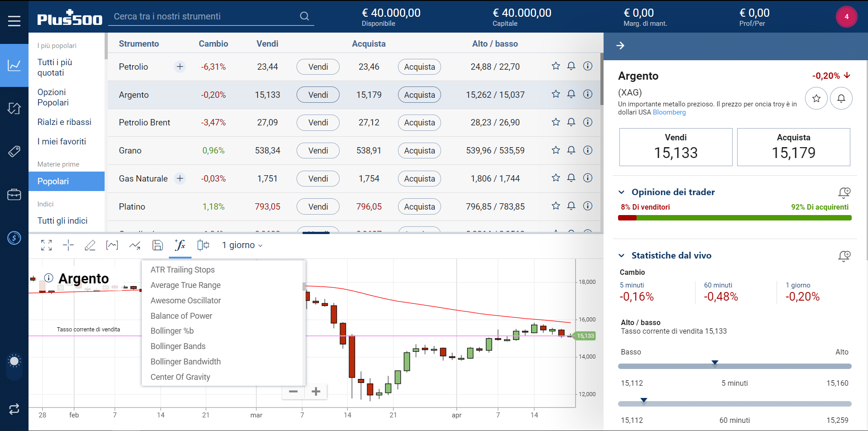The image size is (868, 431).
Task: Toggle light and dark theme switch
Action: pyautogui.click(x=14, y=366)
